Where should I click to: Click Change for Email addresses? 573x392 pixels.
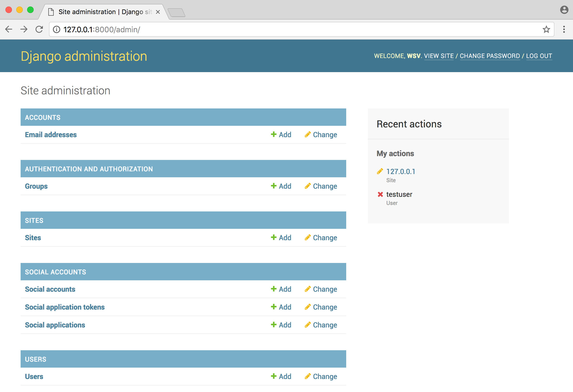[x=321, y=135]
